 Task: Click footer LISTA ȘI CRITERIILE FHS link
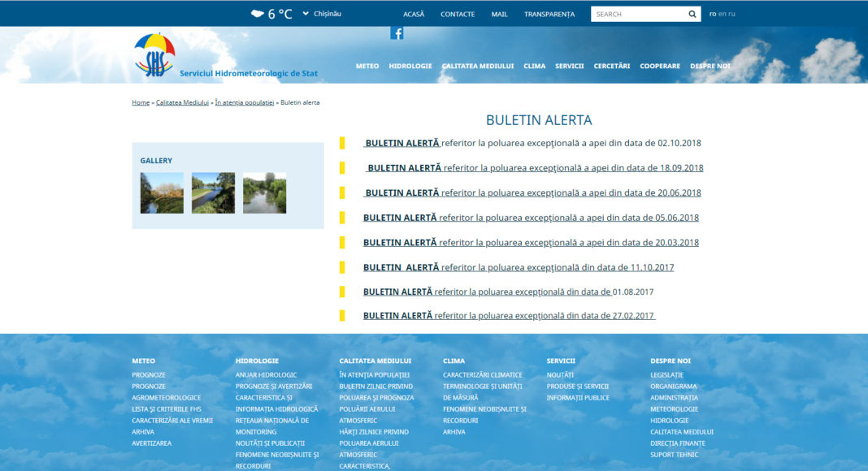point(166,409)
